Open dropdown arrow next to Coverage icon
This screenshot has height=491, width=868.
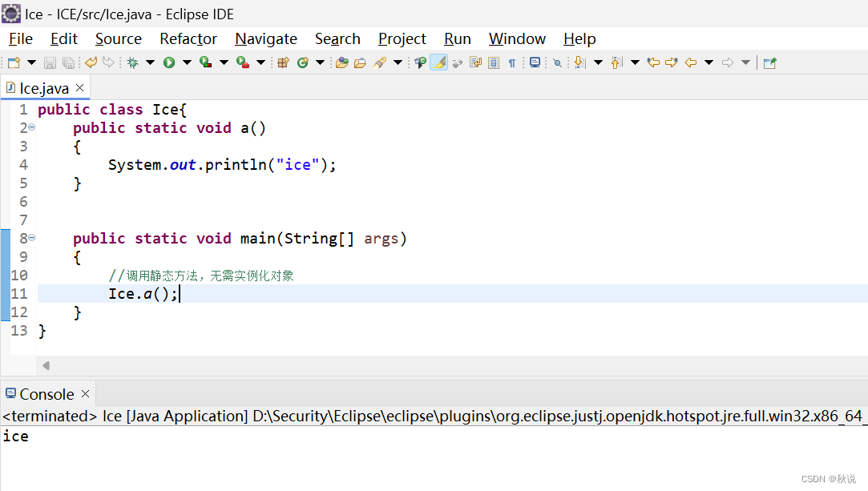[x=224, y=62]
